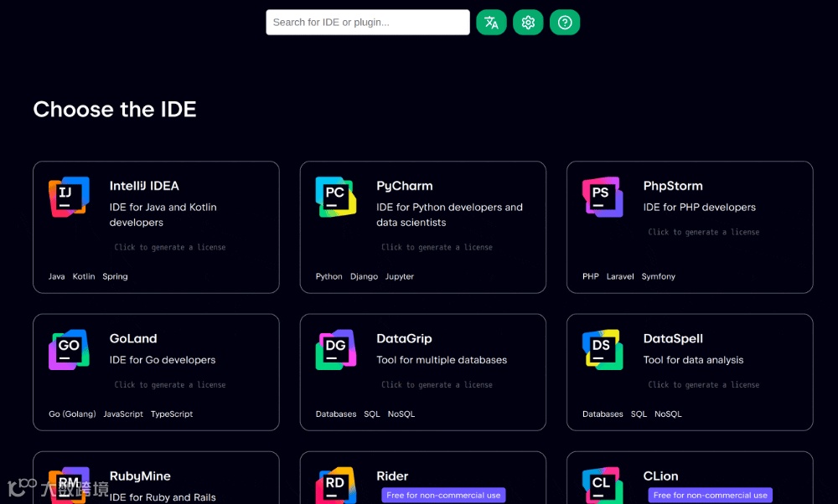The width and height of the screenshot is (838, 504).
Task: Focus the Search for IDE or plugin field
Action: pos(368,23)
